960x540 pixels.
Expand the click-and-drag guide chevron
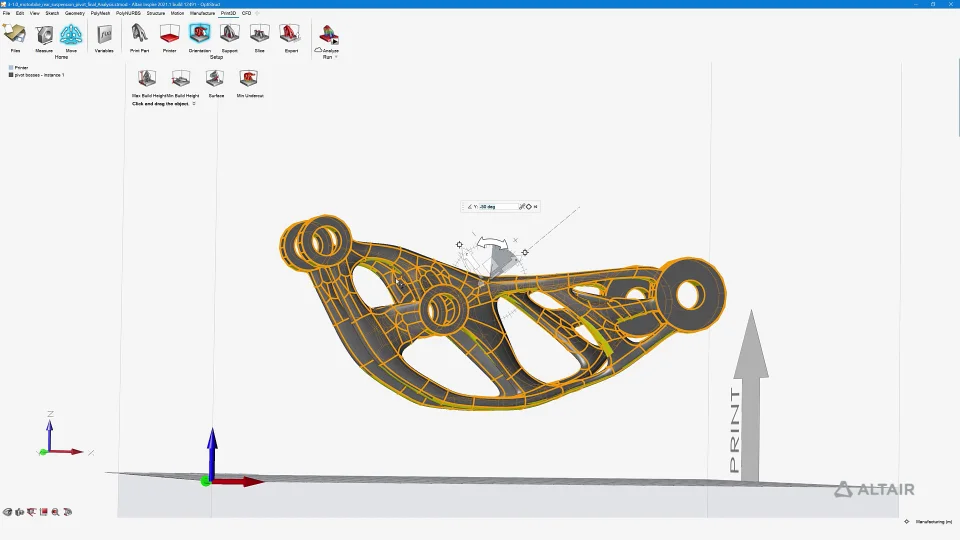[194, 103]
